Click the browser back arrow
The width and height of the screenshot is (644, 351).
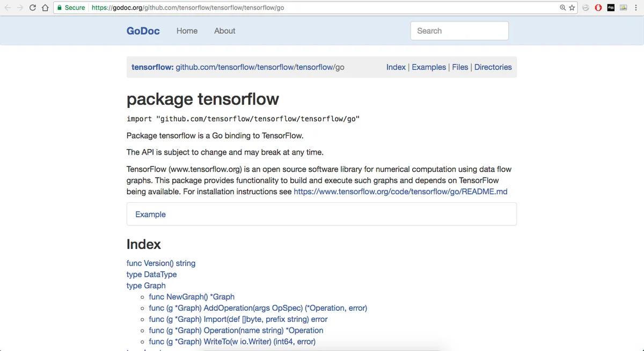tap(8, 8)
